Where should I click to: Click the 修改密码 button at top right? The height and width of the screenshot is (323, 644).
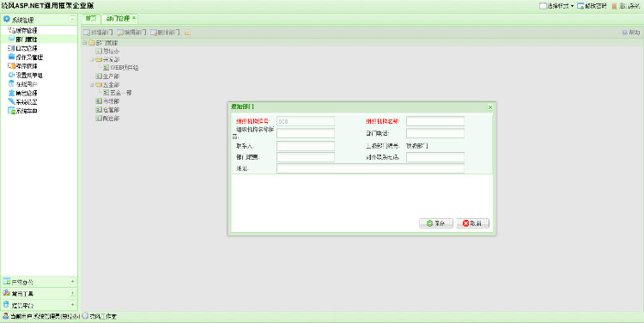pos(592,6)
